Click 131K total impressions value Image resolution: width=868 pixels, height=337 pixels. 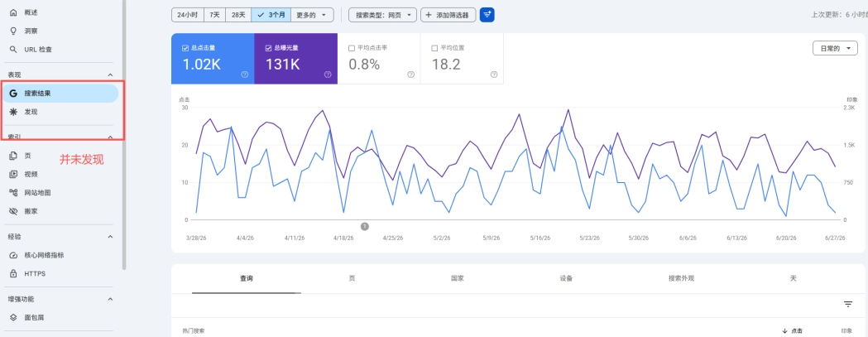click(x=283, y=65)
